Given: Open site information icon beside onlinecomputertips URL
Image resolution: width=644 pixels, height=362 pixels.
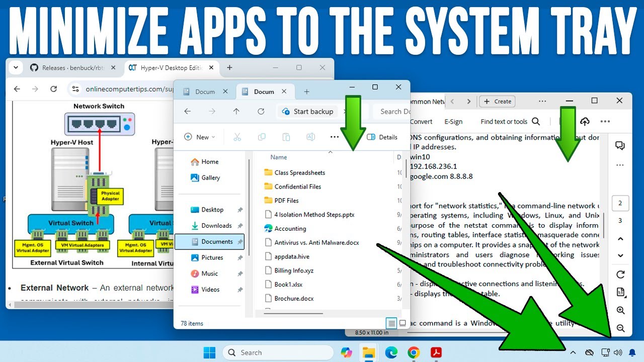Looking at the screenshot, I should [x=75, y=89].
